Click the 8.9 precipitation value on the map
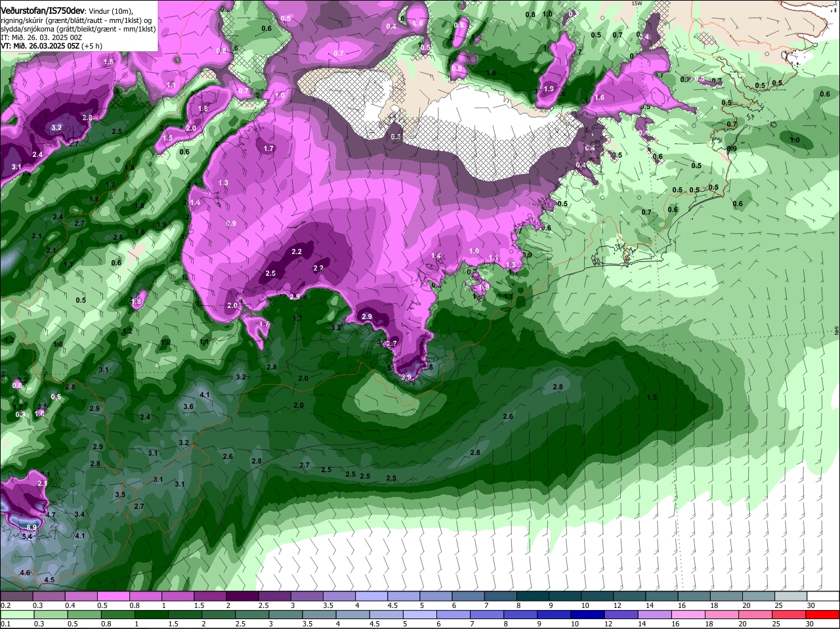840x629 pixels. pos(31,527)
